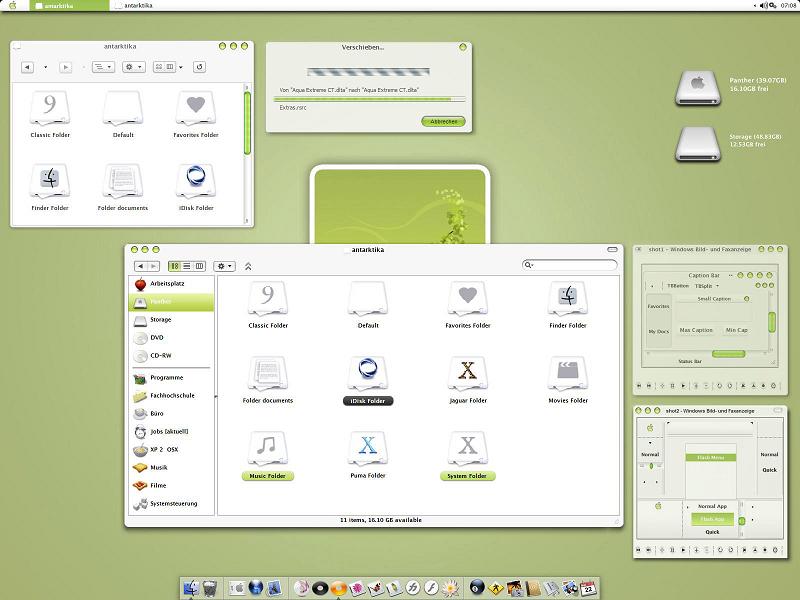Open the sort options dropdown in small window
This screenshot has width=800, height=600.
coord(103,67)
